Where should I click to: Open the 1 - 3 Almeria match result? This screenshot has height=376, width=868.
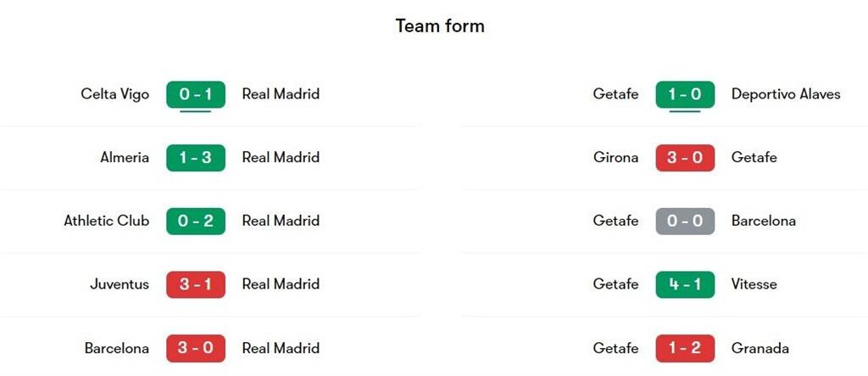196,158
